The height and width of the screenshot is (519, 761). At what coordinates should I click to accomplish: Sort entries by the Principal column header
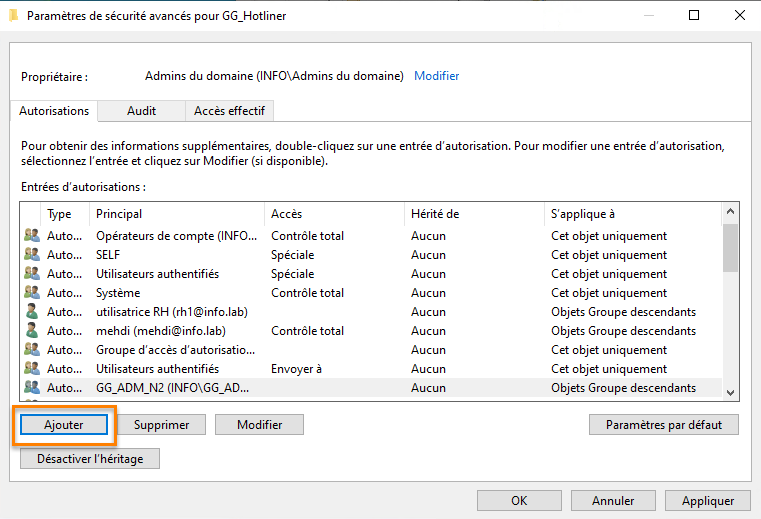pos(119,214)
